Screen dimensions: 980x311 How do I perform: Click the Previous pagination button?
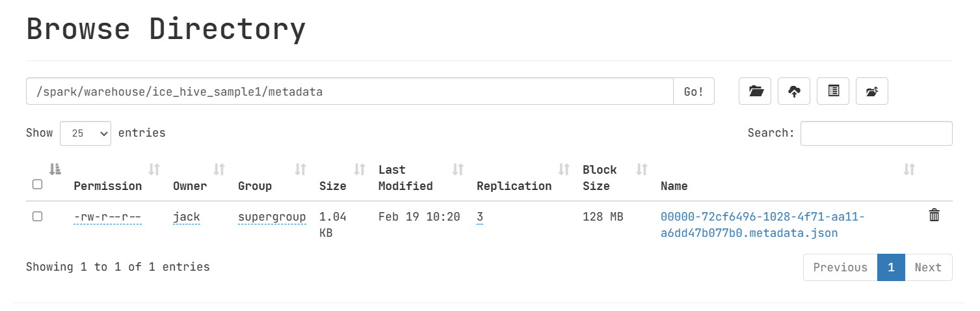[x=840, y=267]
